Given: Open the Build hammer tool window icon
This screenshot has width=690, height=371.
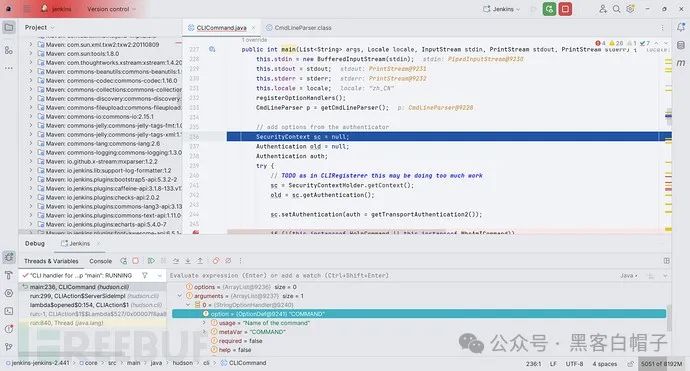Looking at the screenshot, I should (8, 275).
